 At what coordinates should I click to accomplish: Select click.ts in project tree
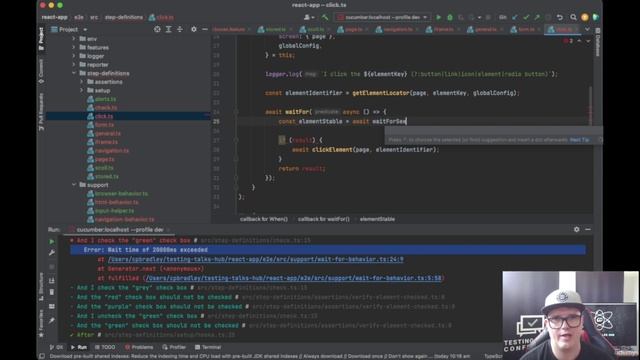tap(104, 116)
